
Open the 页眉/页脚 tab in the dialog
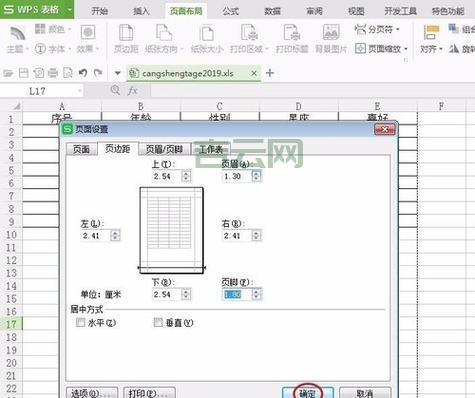tap(164, 149)
